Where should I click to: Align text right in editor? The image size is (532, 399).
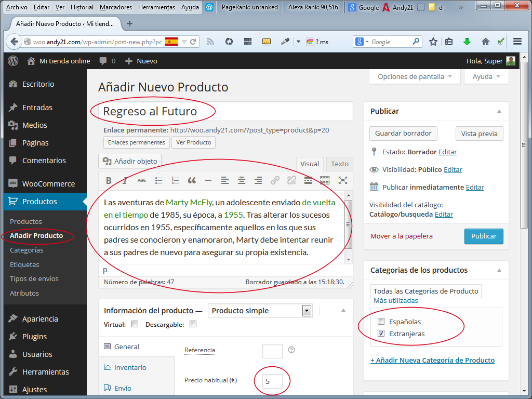[258, 180]
